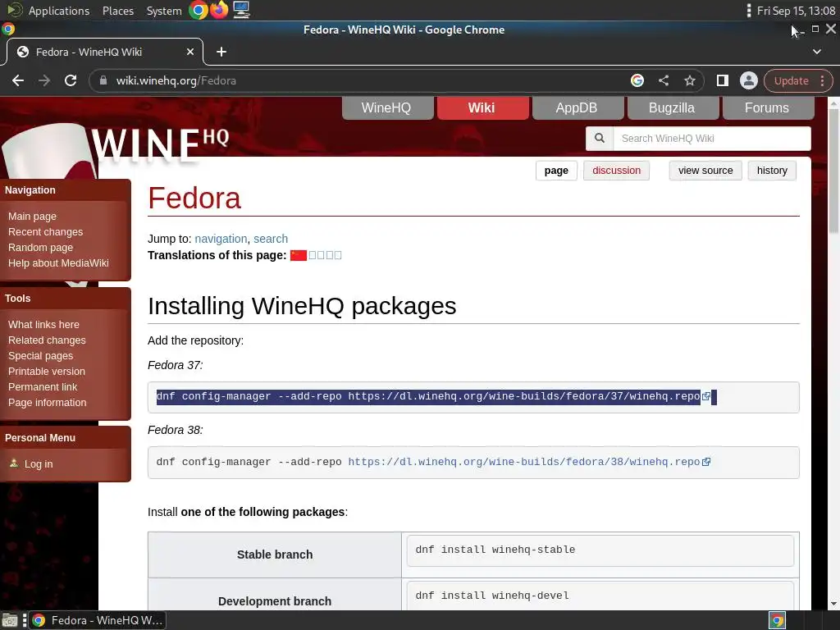Click the show desktop icon in bottom panel

9,620
